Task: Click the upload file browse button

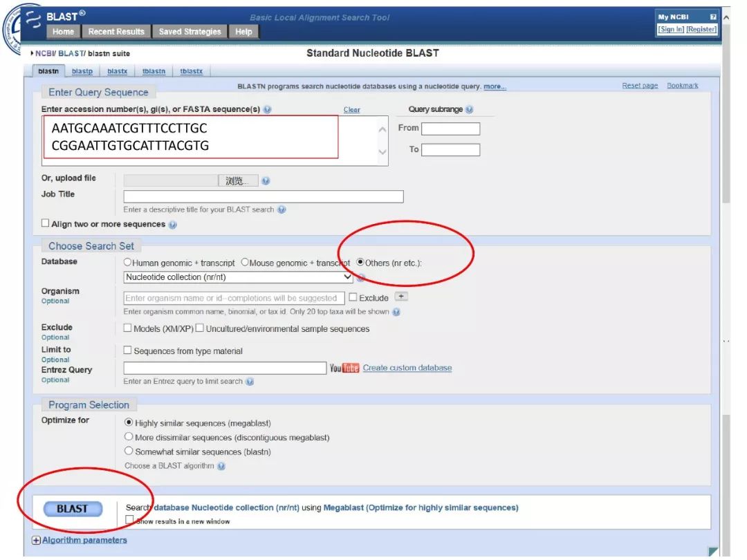Action: click(x=238, y=181)
